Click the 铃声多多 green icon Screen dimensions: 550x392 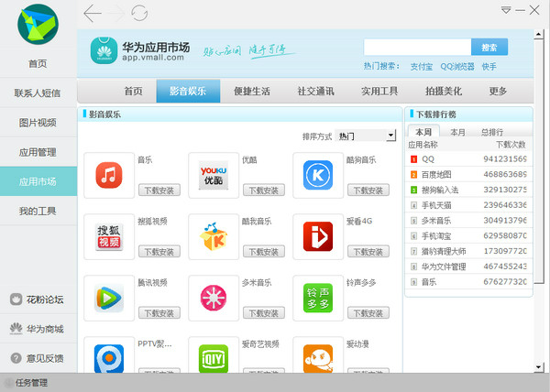point(318,298)
